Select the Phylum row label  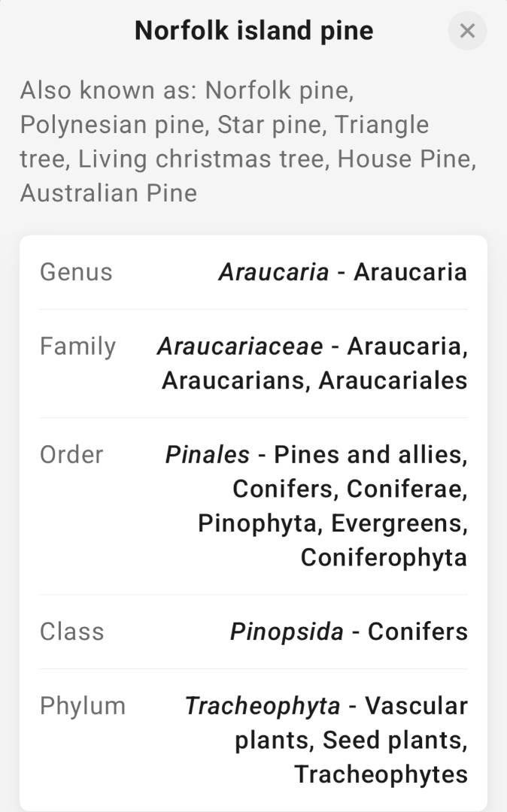(83, 705)
